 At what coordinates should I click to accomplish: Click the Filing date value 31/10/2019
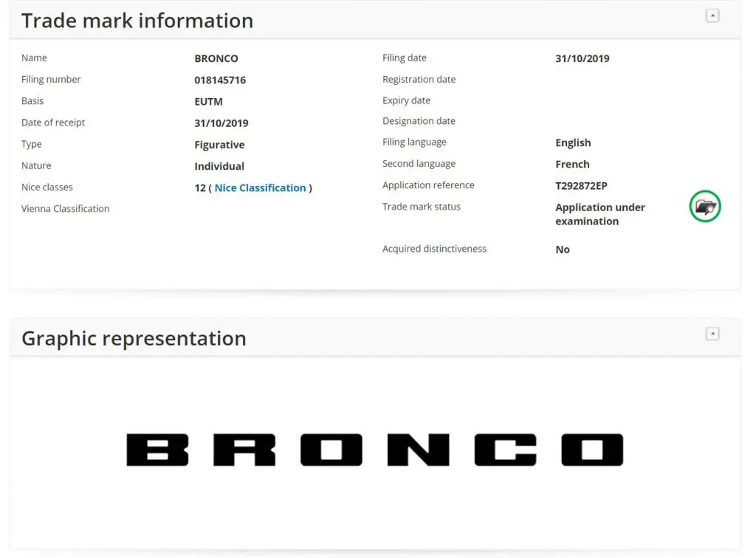pos(582,58)
